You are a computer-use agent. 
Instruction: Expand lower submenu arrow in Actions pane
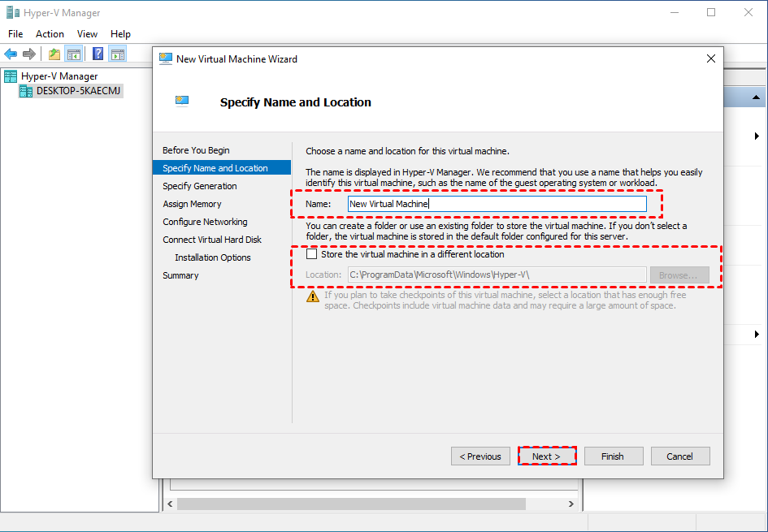point(757,335)
